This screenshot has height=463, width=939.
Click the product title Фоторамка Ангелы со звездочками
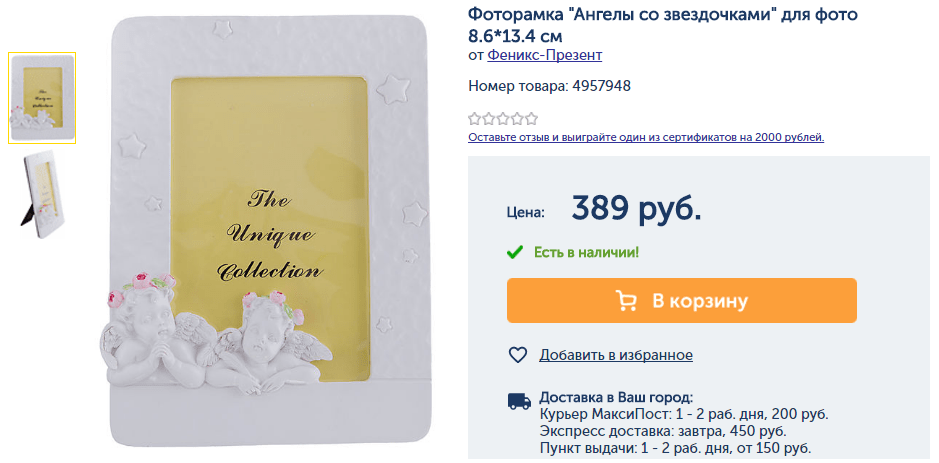pyautogui.click(x=663, y=24)
